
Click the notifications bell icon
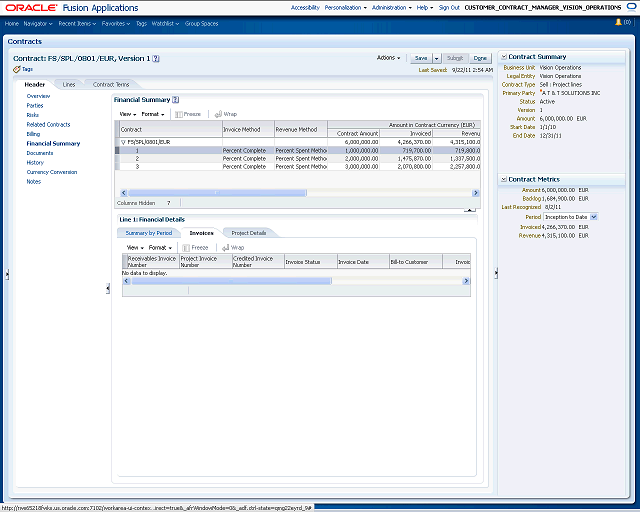(618, 22)
